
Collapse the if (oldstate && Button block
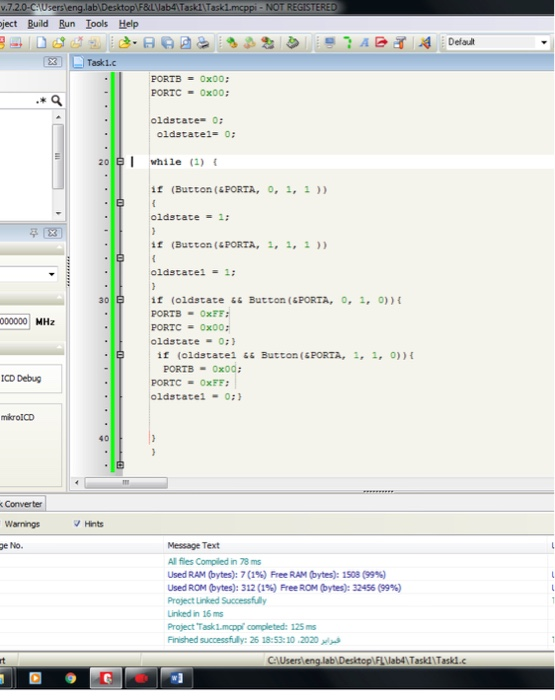click(120, 300)
